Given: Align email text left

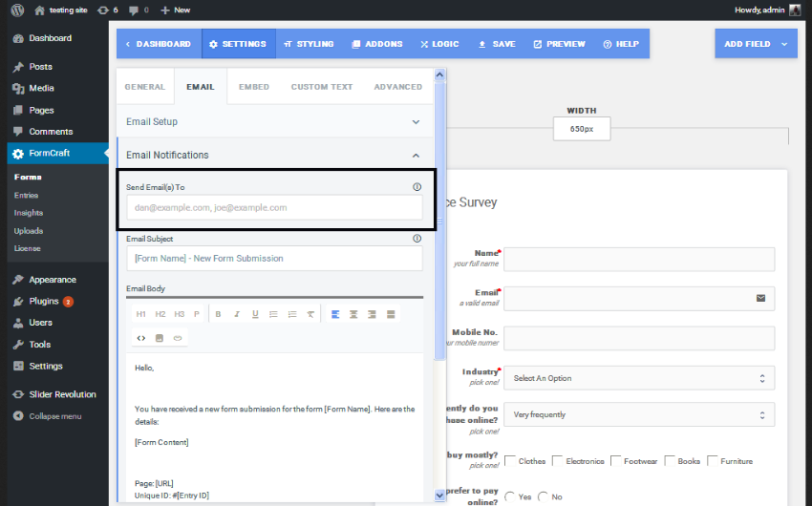Looking at the screenshot, I should (335, 314).
